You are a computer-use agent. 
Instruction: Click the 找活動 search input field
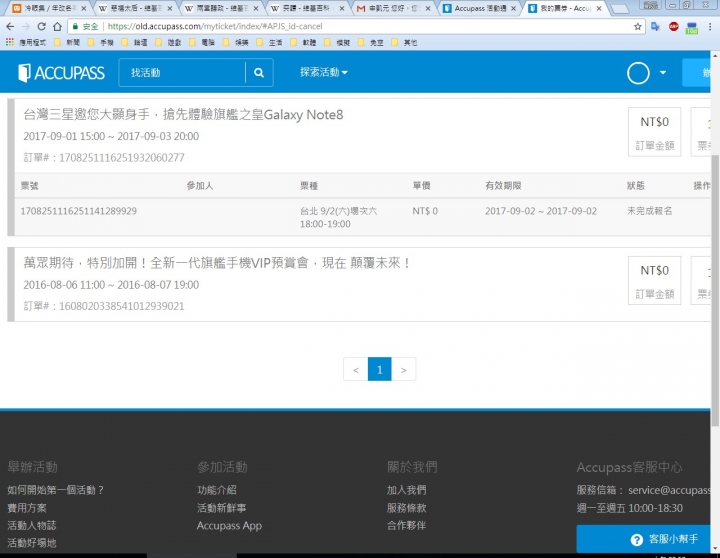pyautogui.click(x=182, y=73)
